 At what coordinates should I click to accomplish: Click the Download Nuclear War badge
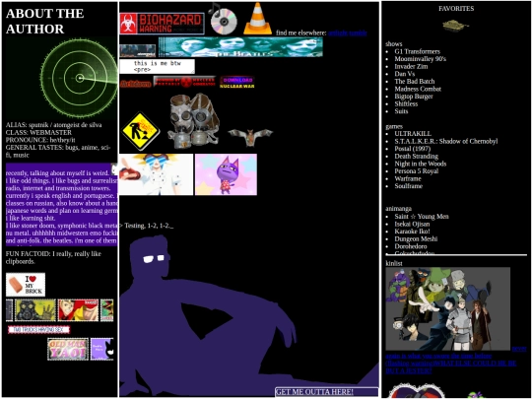point(237,82)
